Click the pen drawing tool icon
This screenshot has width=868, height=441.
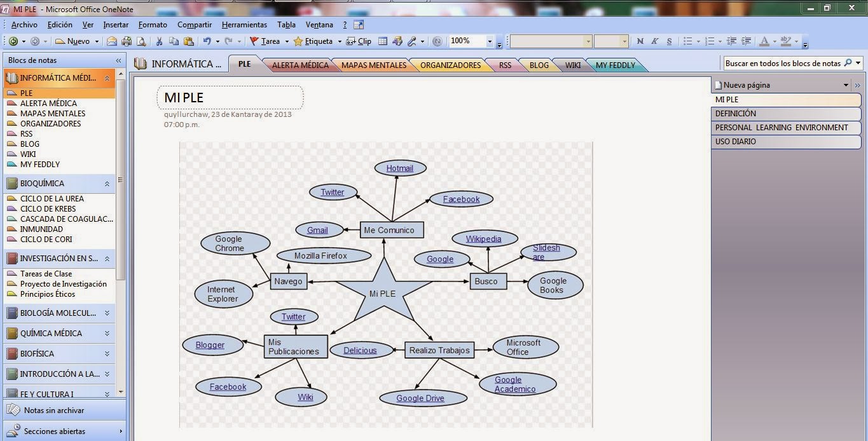[412, 41]
